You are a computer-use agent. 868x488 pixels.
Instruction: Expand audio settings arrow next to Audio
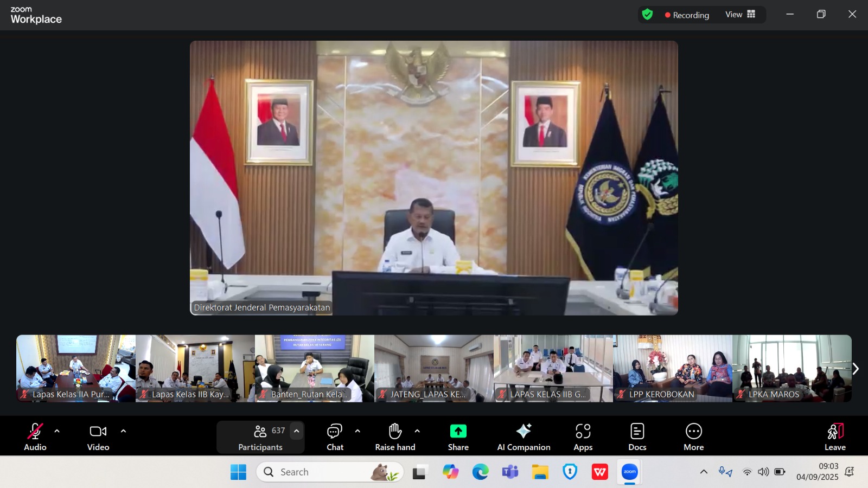[x=57, y=431]
